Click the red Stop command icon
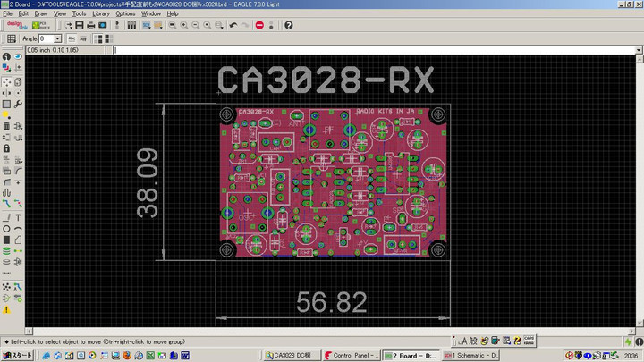Screen dimensions: 644x362 tap(259, 25)
